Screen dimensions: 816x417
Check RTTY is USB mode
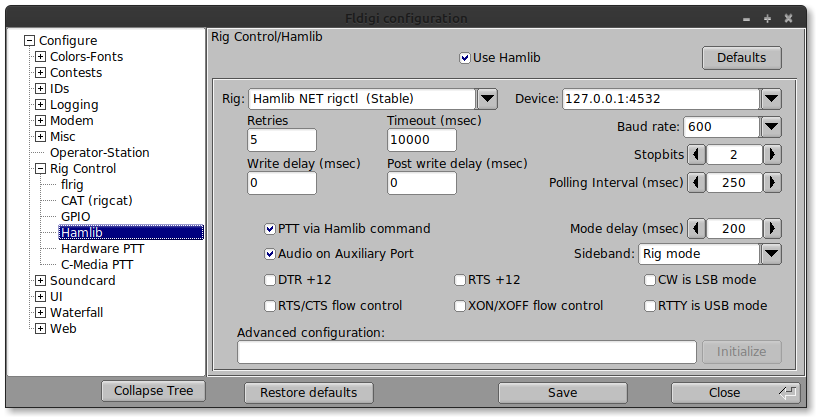[x=649, y=306]
